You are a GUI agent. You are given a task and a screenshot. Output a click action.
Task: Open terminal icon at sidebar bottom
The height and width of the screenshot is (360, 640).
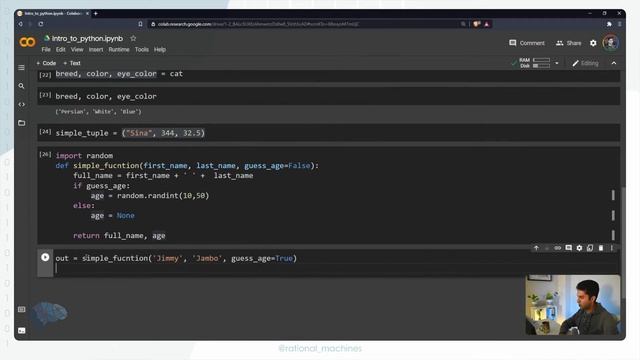22,330
